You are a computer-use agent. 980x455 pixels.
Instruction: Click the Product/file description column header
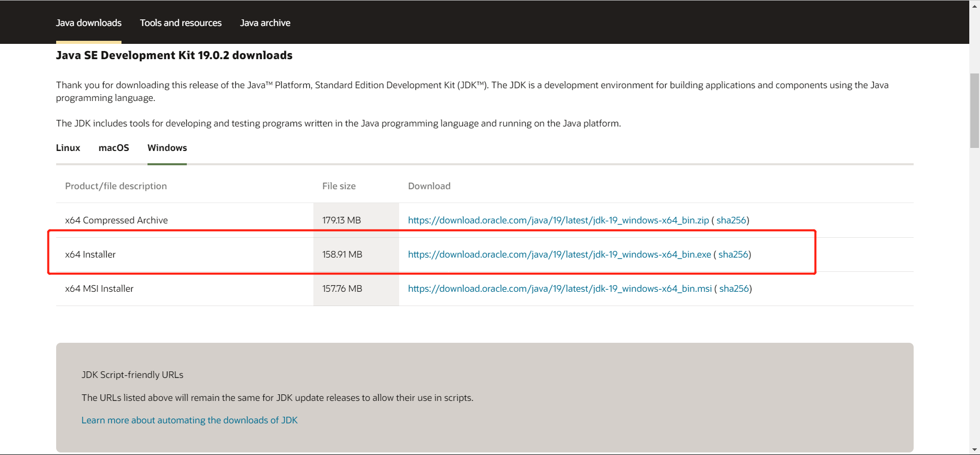point(116,186)
